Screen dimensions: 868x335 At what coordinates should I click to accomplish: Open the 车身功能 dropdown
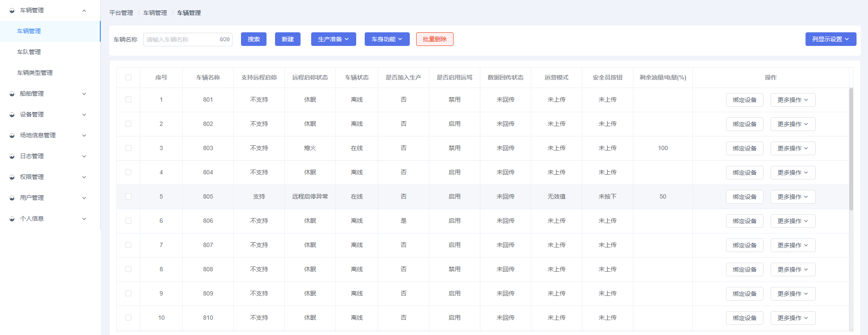point(387,39)
